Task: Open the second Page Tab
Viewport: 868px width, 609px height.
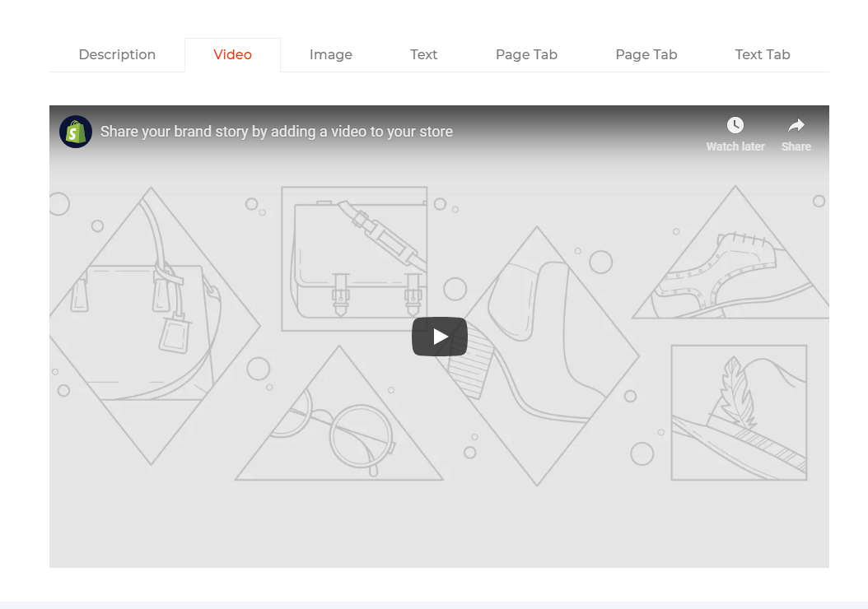Action: click(x=646, y=54)
